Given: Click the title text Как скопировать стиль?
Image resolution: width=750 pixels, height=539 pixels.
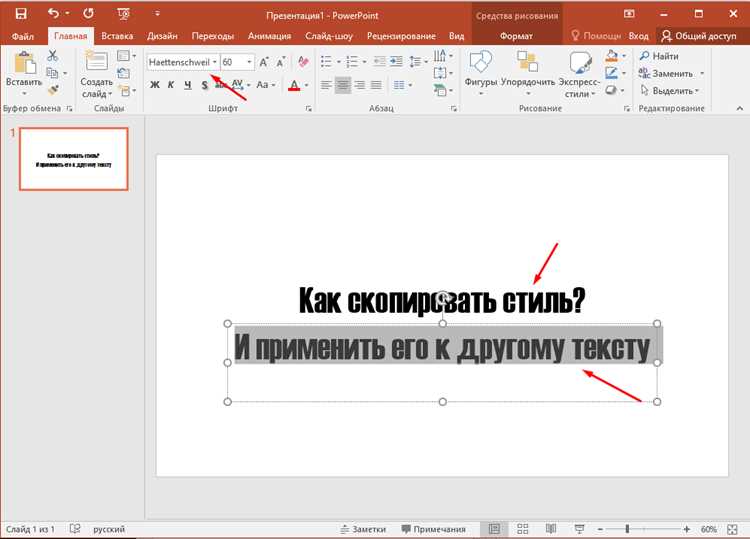Looking at the screenshot, I should click(x=442, y=300).
